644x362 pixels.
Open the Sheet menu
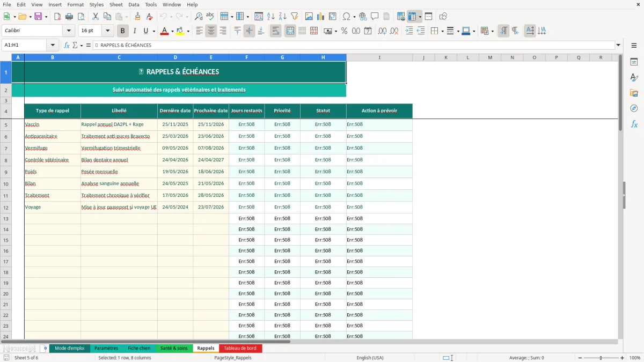(x=116, y=4)
